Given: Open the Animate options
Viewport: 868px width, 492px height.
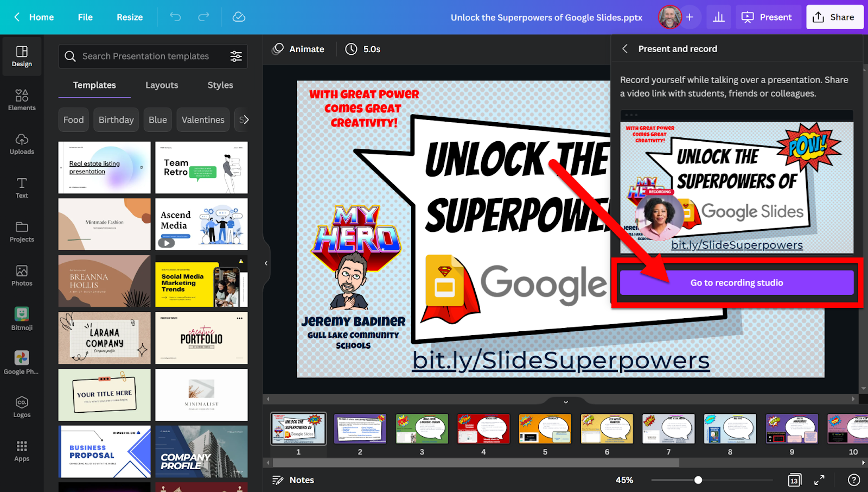Looking at the screenshot, I should pos(298,49).
